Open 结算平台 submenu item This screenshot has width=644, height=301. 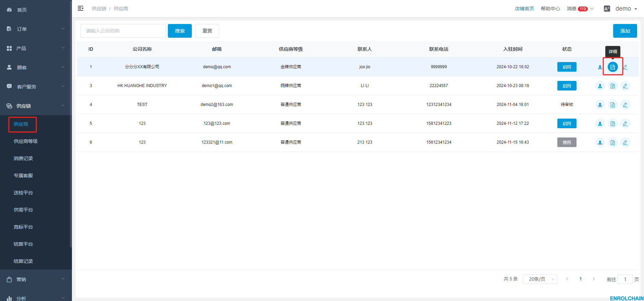point(23,244)
